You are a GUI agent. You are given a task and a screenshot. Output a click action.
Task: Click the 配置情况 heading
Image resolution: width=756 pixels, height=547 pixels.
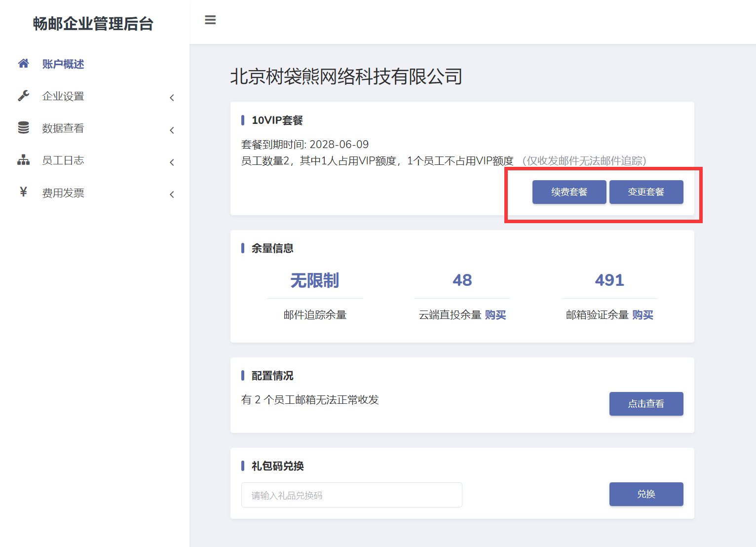point(272,376)
